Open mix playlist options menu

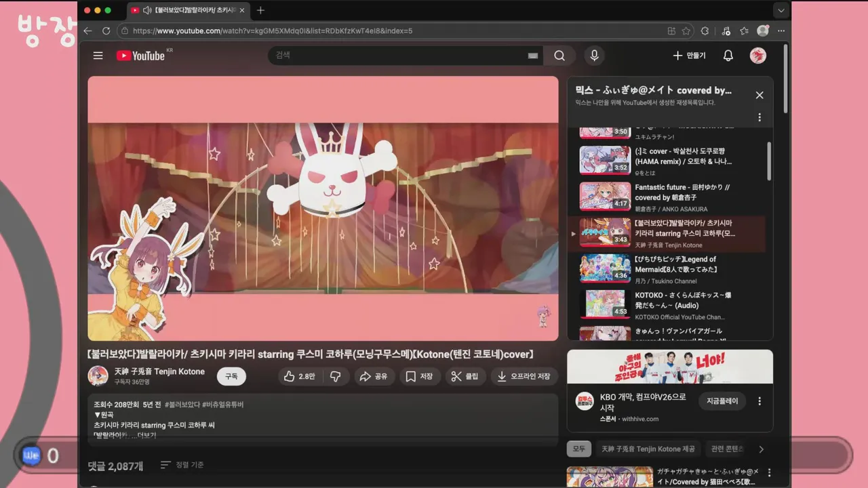pyautogui.click(x=759, y=117)
